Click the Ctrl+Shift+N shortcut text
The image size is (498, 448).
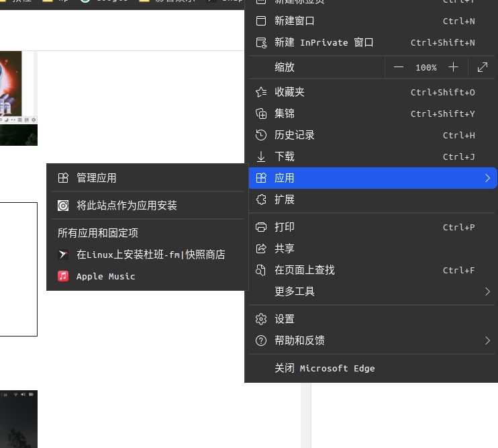click(x=443, y=42)
